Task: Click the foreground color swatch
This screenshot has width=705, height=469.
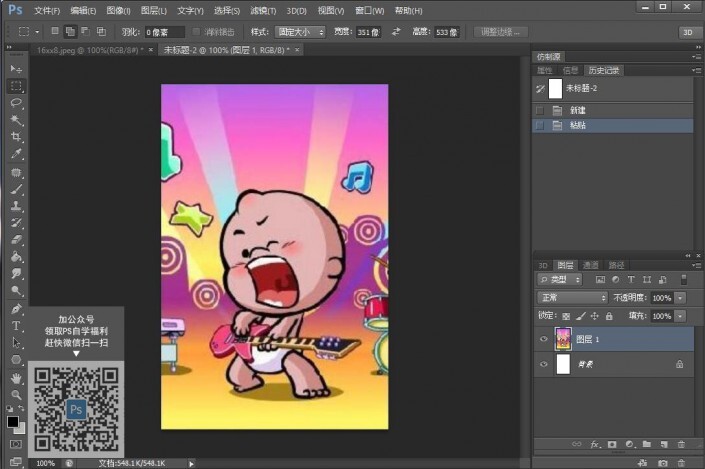Action: click(12, 421)
